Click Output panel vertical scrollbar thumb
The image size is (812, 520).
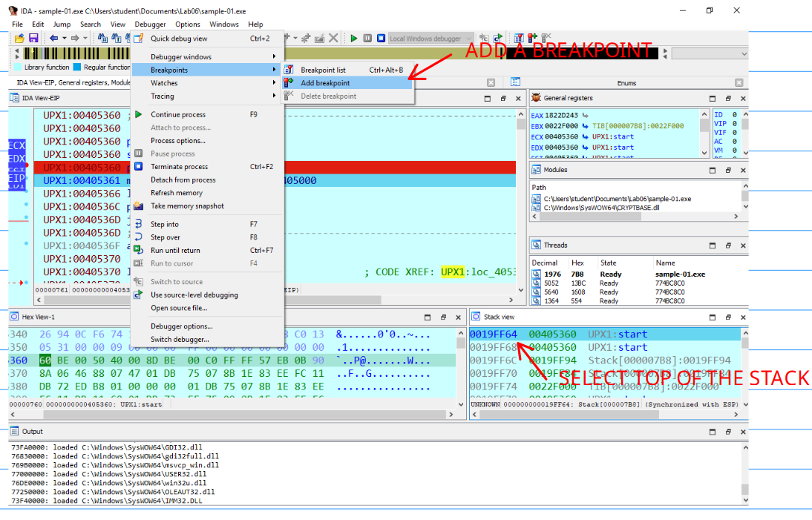[x=744, y=489]
